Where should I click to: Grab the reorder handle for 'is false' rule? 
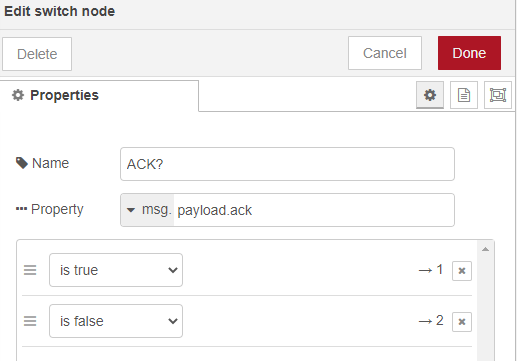tap(30, 321)
